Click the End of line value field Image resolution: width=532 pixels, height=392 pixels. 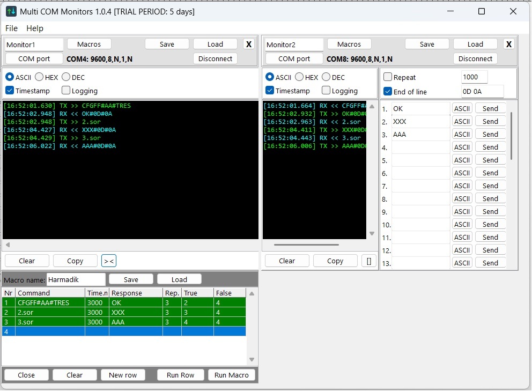(482, 92)
